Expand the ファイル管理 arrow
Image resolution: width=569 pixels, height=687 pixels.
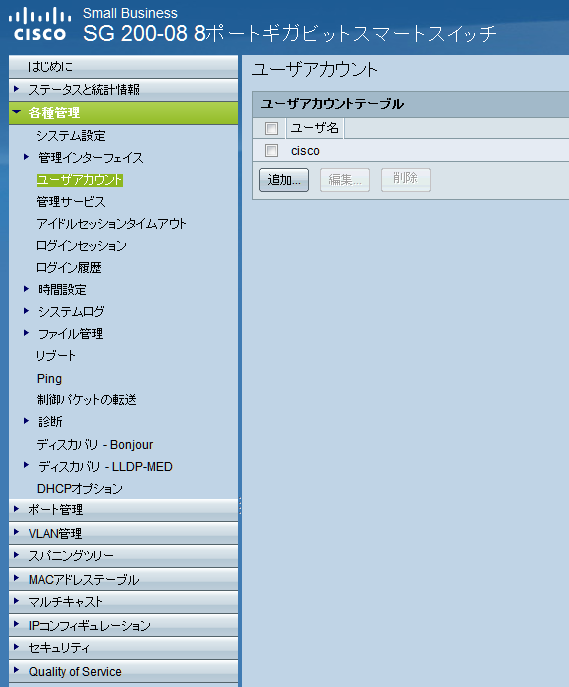[26, 333]
